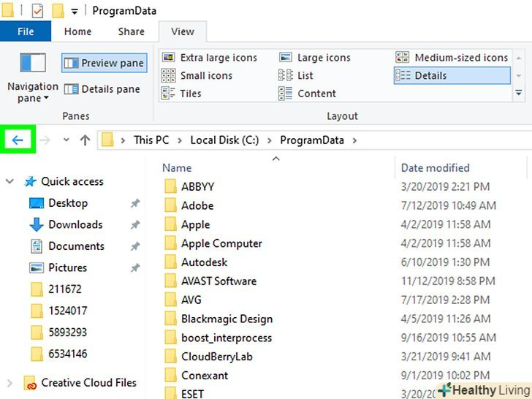Expand the chevron after ProgramData
This screenshot has width=532, height=399.
pyautogui.click(x=354, y=140)
